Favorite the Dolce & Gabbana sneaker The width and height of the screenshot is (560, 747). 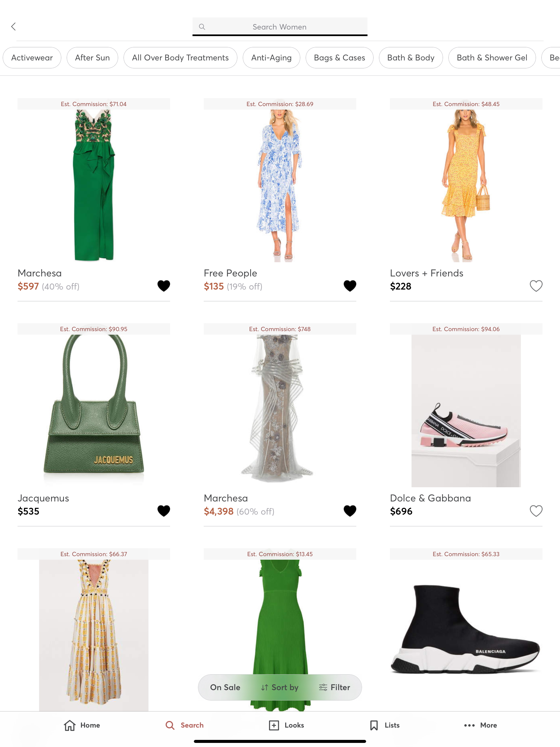tap(536, 511)
